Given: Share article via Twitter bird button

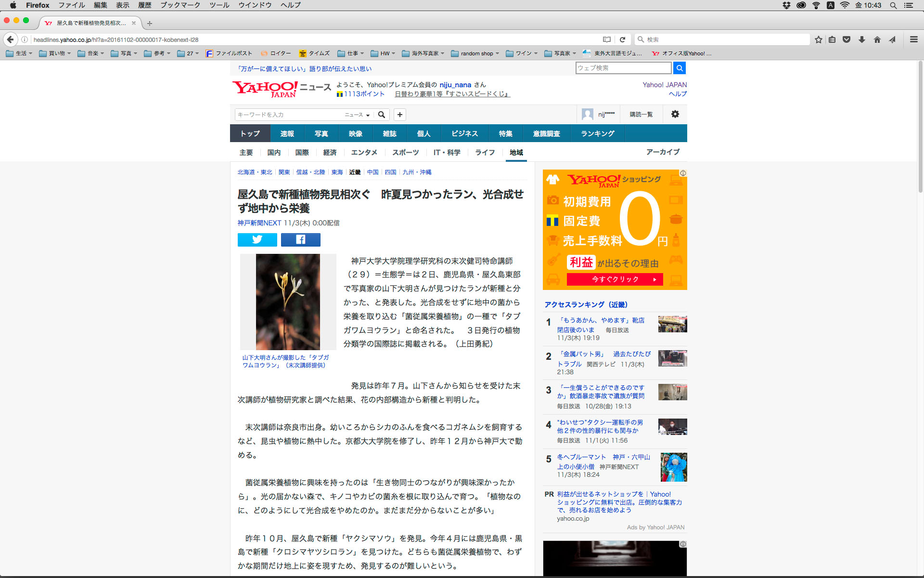Looking at the screenshot, I should pyautogui.click(x=257, y=239).
